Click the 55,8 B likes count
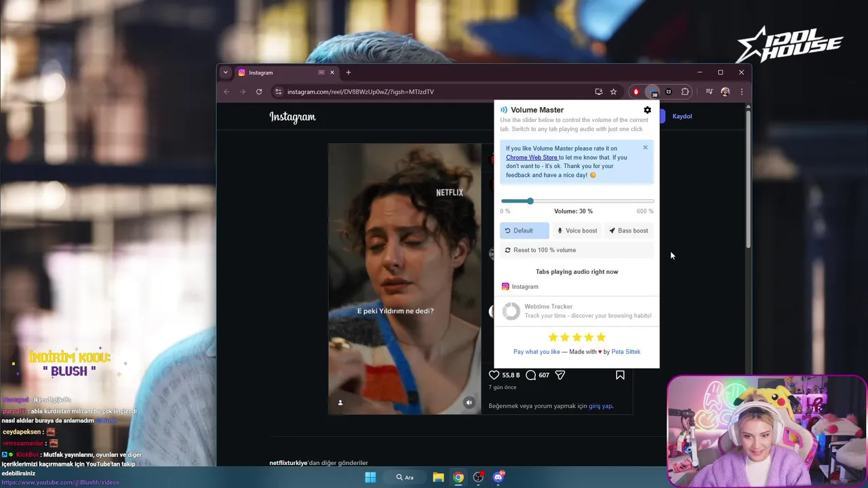Image resolution: width=868 pixels, height=488 pixels. 511,375
